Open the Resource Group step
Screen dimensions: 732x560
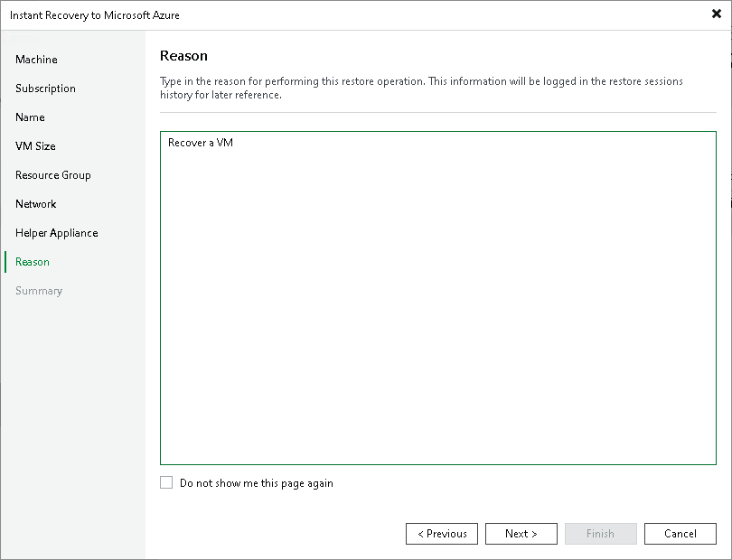pyautogui.click(x=52, y=175)
